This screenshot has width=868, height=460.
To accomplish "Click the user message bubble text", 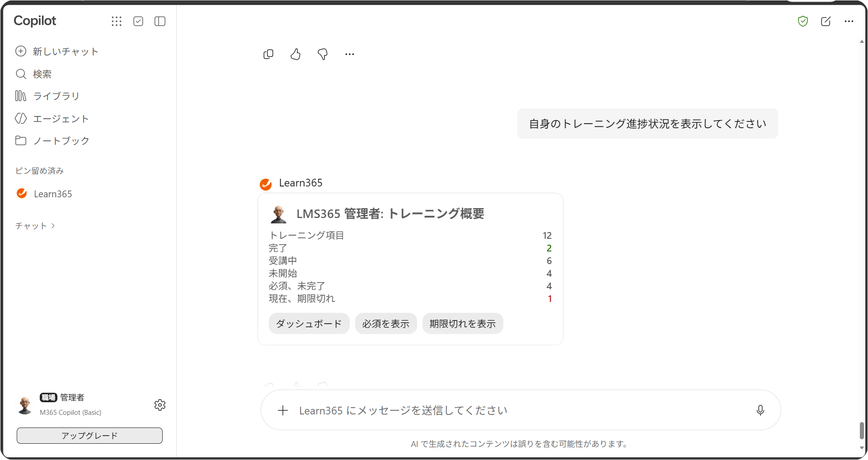I will [647, 124].
